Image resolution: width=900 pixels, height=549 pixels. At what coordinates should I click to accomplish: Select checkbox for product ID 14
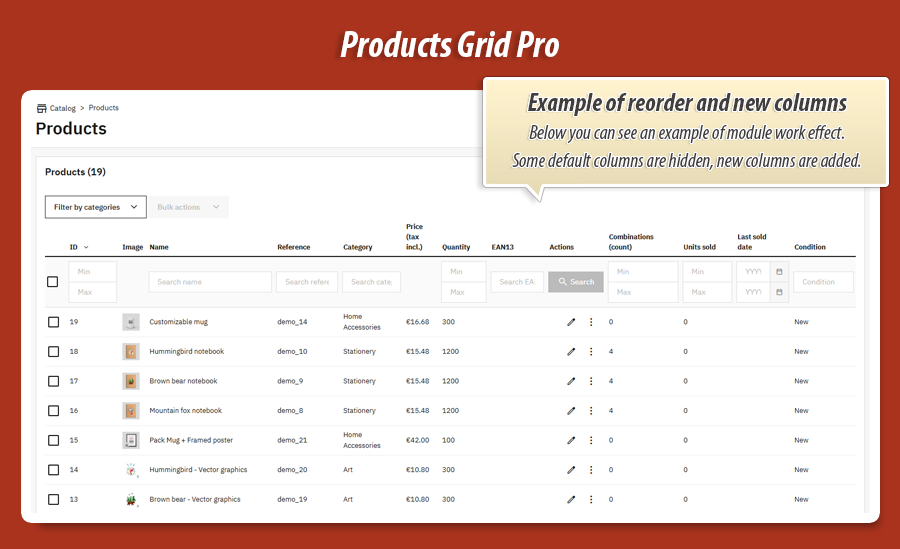53,470
